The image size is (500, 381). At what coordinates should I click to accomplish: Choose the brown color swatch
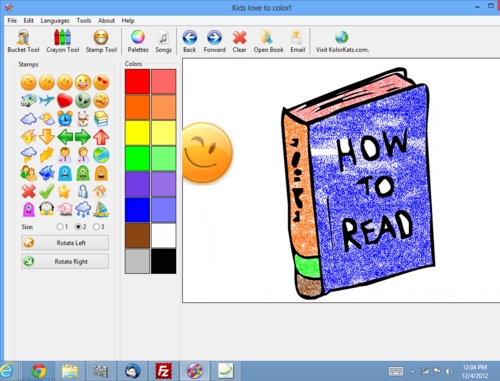pyautogui.click(x=137, y=235)
